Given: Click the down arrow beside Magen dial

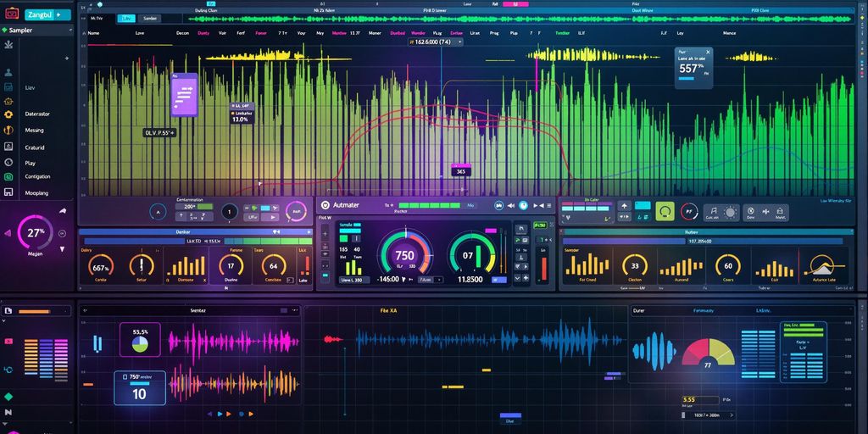Looking at the screenshot, I should pos(62,249).
